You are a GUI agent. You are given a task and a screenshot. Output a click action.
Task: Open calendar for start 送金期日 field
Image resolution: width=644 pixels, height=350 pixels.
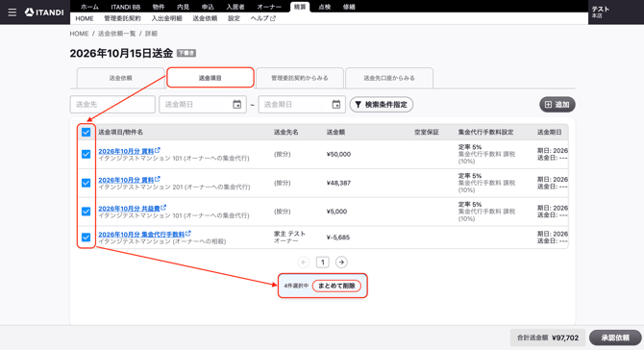click(x=237, y=105)
